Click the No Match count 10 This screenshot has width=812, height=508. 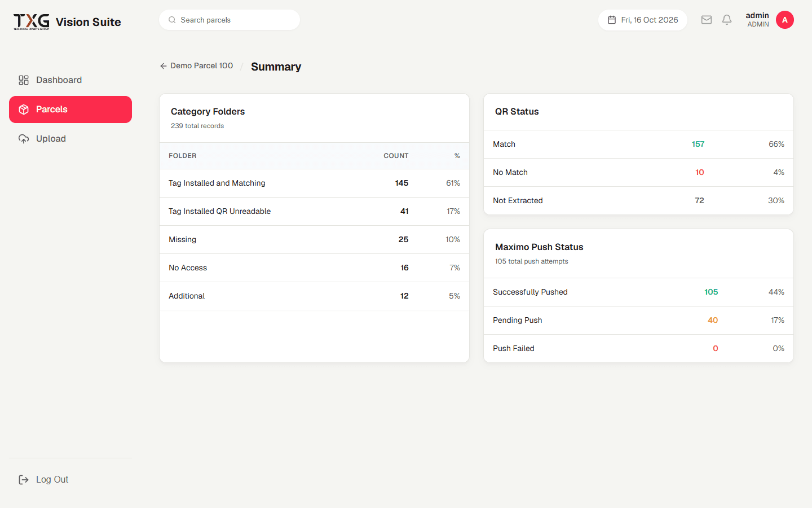(x=700, y=173)
